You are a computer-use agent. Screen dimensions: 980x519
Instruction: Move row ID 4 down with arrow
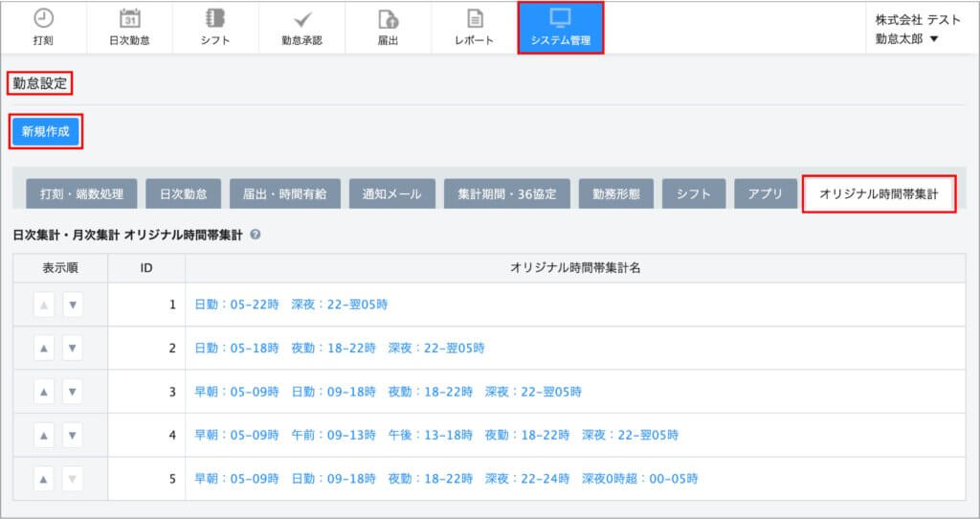(x=73, y=434)
